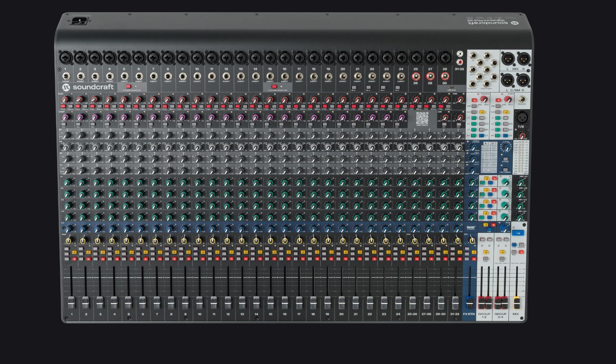The width and height of the screenshot is (616, 364).
Task: Select the channel 12 fader
Action: coord(228,302)
